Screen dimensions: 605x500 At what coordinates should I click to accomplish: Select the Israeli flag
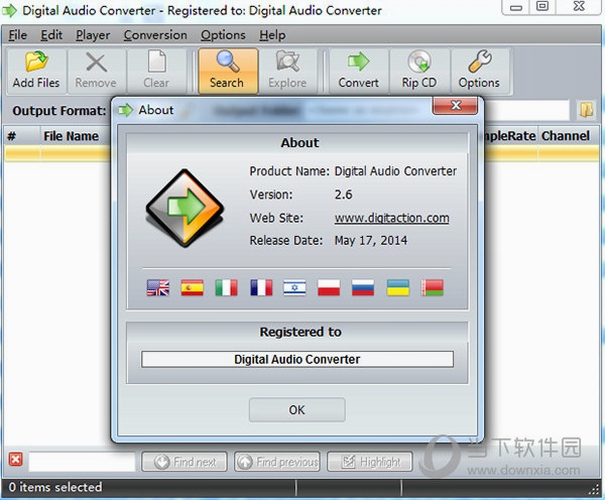295,288
